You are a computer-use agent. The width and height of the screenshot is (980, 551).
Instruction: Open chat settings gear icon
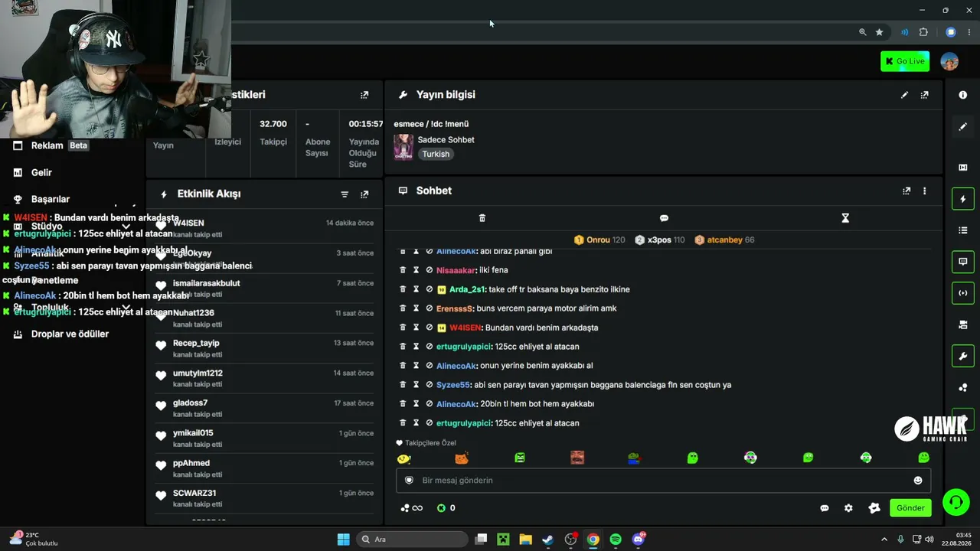click(x=848, y=508)
